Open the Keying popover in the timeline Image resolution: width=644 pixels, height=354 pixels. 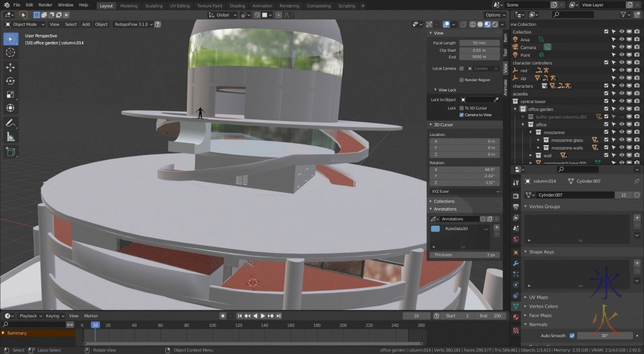coord(53,316)
